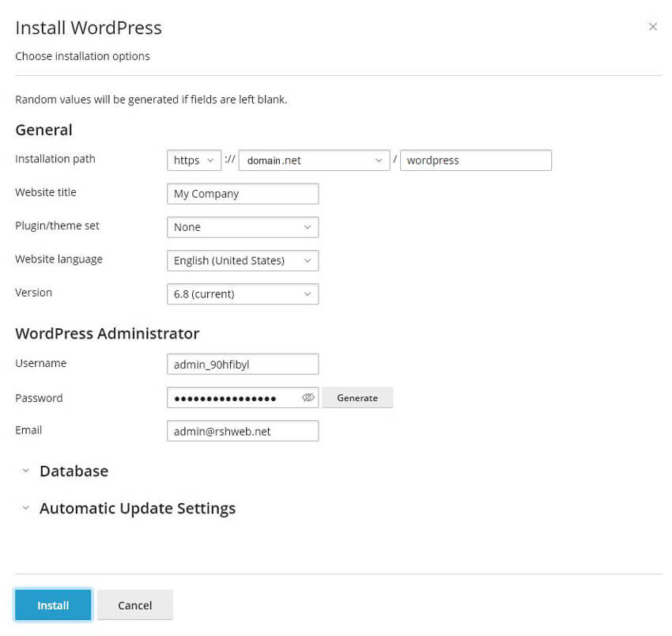Close the Install WordPress dialog
Image resolution: width=672 pixels, height=636 pixels.
[653, 26]
